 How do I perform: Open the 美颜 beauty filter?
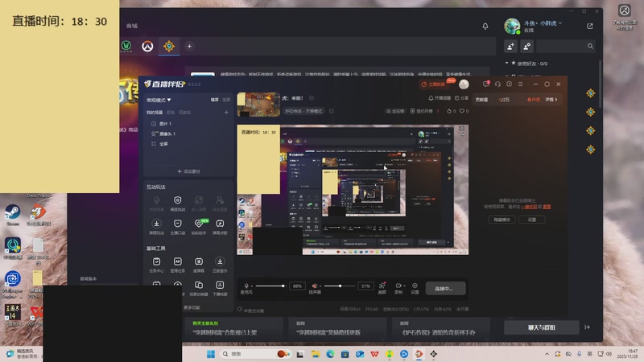click(382, 288)
